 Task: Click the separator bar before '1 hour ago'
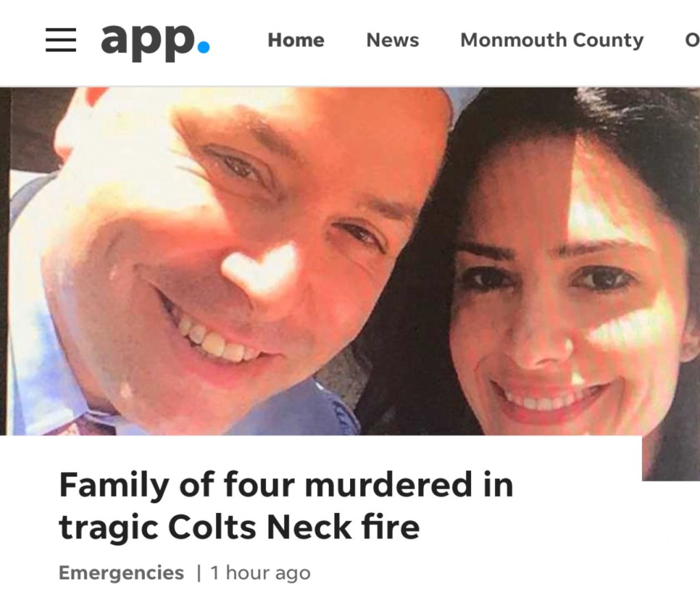click(x=199, y=572)
